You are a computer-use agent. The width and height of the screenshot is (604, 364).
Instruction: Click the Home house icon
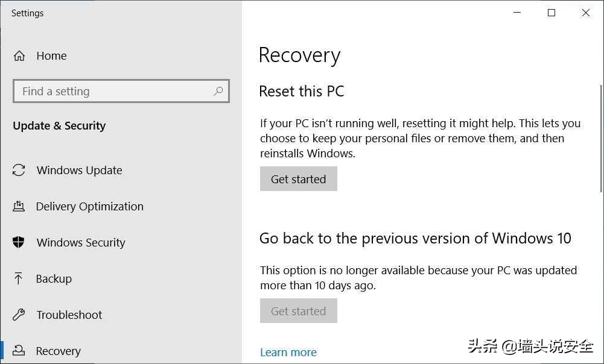click(19, 56)
